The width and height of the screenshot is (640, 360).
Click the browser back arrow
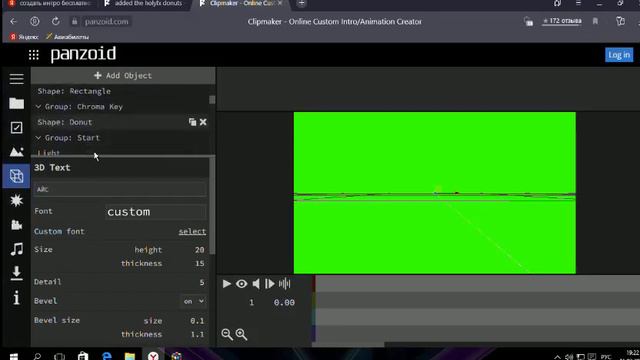pos(13,21)
